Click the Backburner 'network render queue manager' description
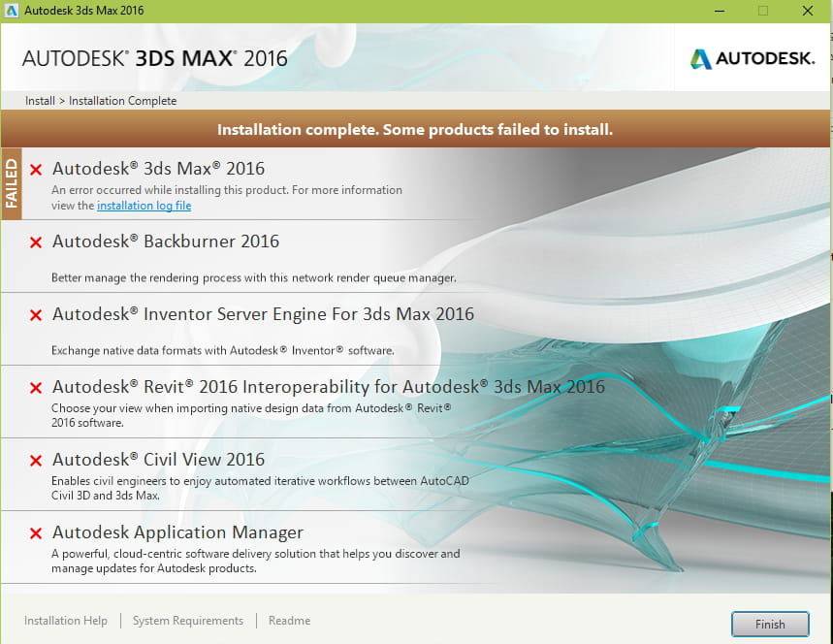 click(x=254, y=278)
